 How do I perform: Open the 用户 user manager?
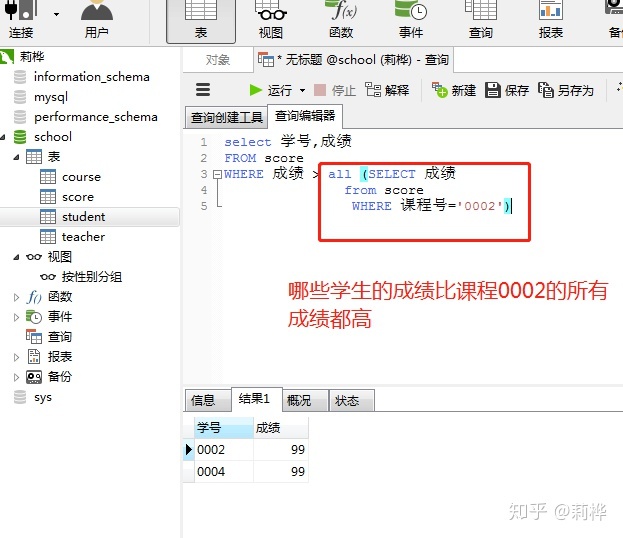click(97, 20)
